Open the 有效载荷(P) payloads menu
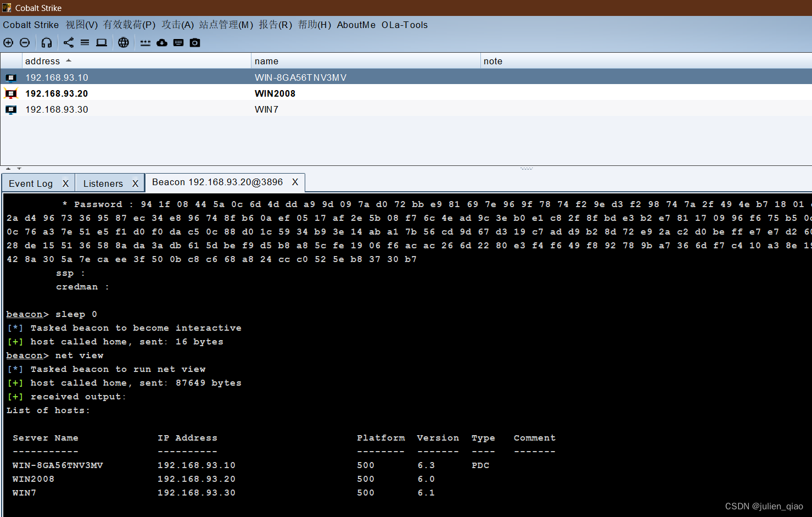 [x=130, y=25]
